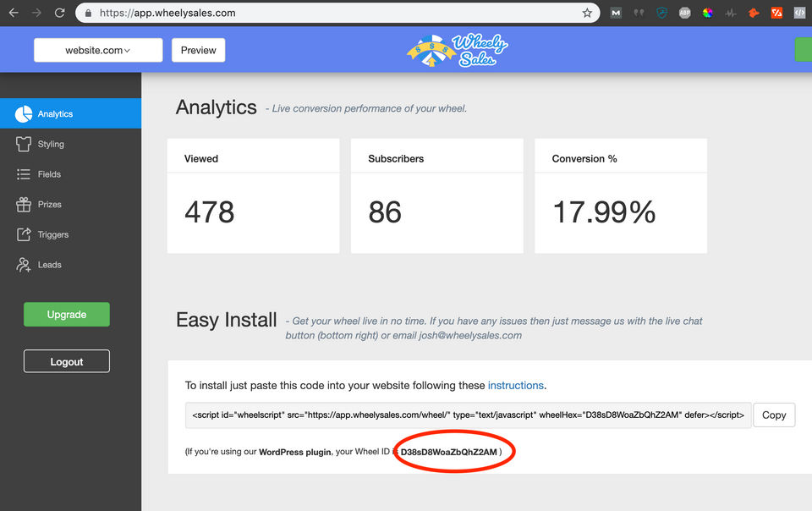Open the red percent-style extension icon
Viewport: 812px width, 511px height.
776,14
